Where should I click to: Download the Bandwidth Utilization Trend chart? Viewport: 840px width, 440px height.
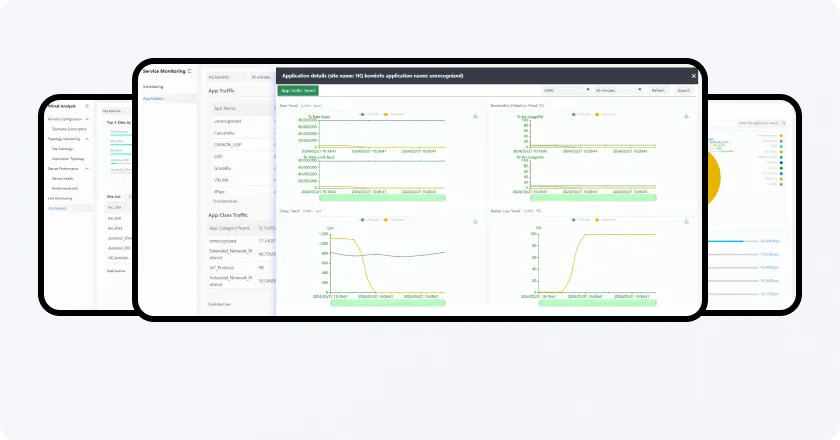pos(687,116)
